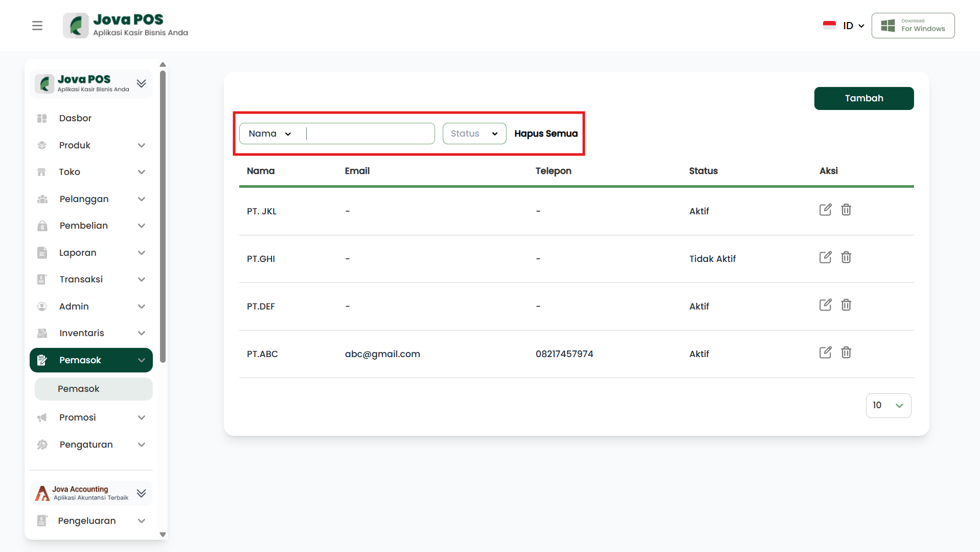Expand the Jova Accounting section
Screen dimensions: 980x552
click(142, 493)
